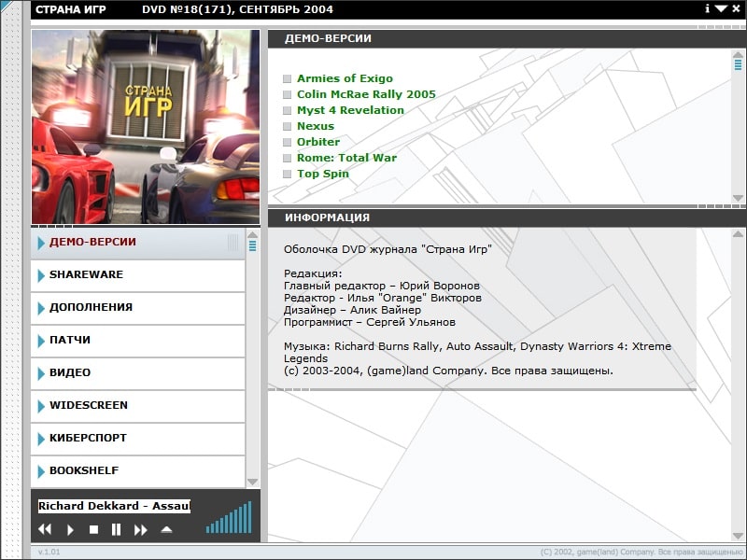Click the blue arrow beside SHAREWARE
This screenshot has height=560, width=747.
coord(41,275)
